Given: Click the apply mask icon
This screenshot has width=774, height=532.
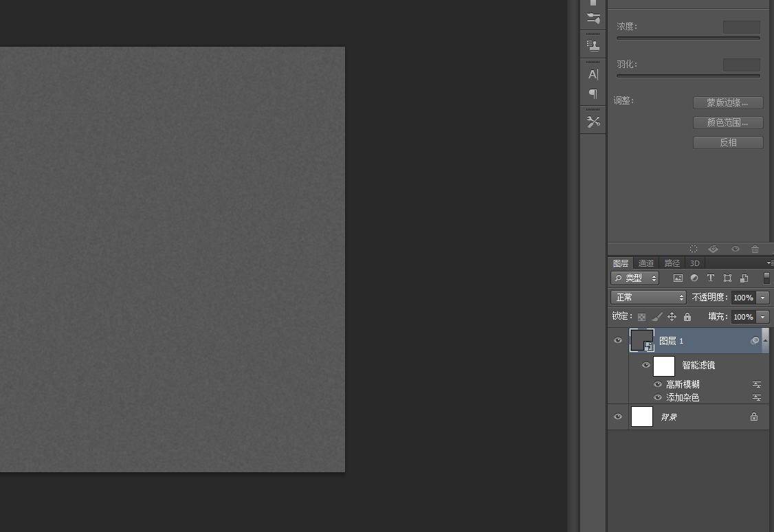Looking at the screenshot, I should pyautogui.click(x=714, y=250).
